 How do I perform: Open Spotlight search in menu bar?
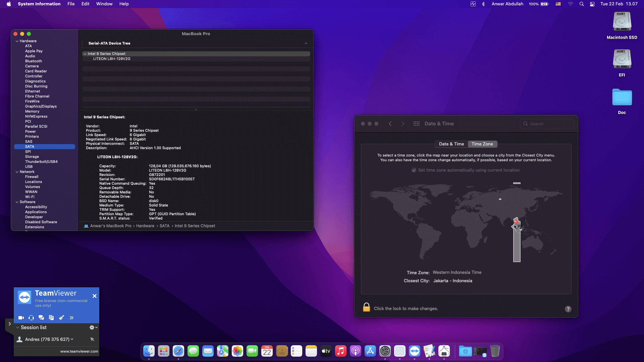[582, 4]
